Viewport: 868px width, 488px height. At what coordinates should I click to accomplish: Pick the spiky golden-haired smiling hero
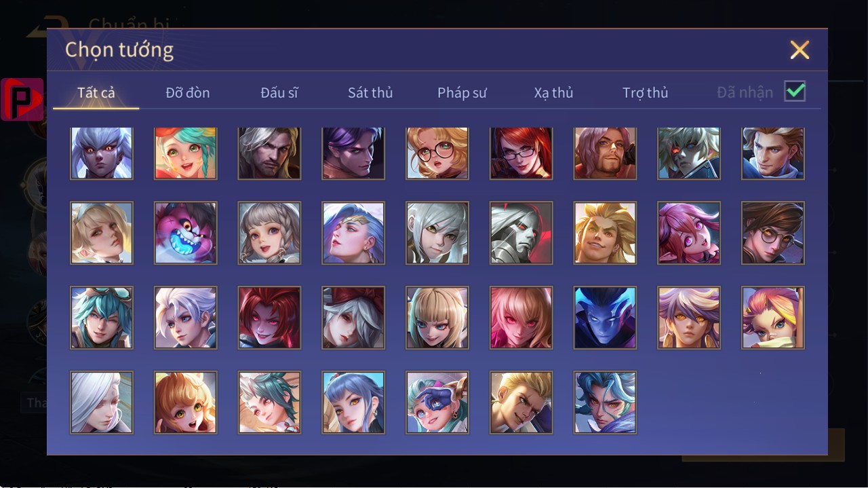[605, 233]
